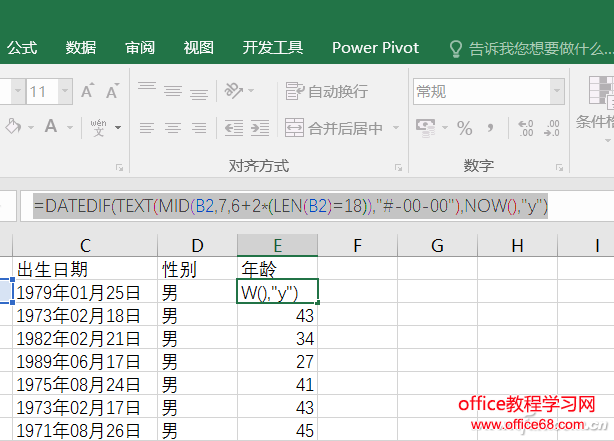Click the font size 11 field
This screenshot has width=614, height=441.
coord(42,91)
